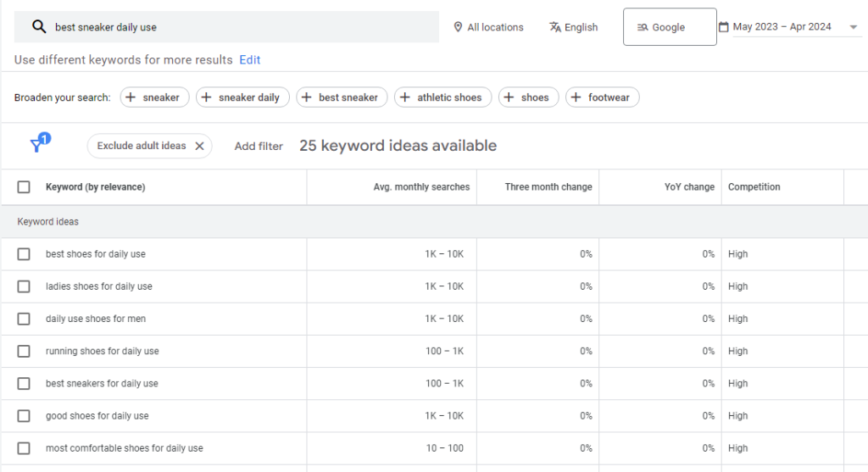Sort by Avg. monthly searches column
Viewport: 868px width, 472px height.
(421, 187)
